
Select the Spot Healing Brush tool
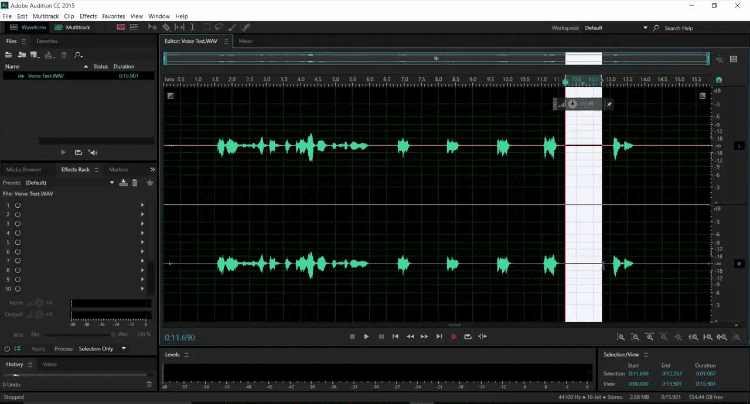point(245,27)
